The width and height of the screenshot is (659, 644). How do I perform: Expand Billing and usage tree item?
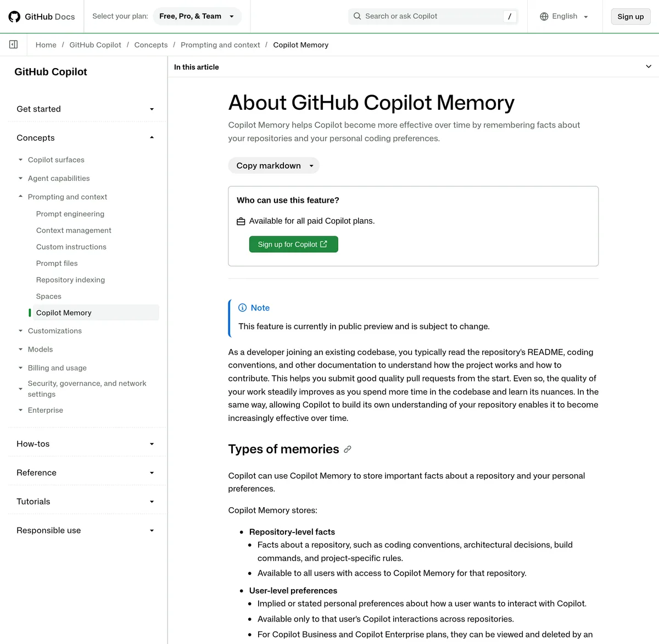click(20, 368)
